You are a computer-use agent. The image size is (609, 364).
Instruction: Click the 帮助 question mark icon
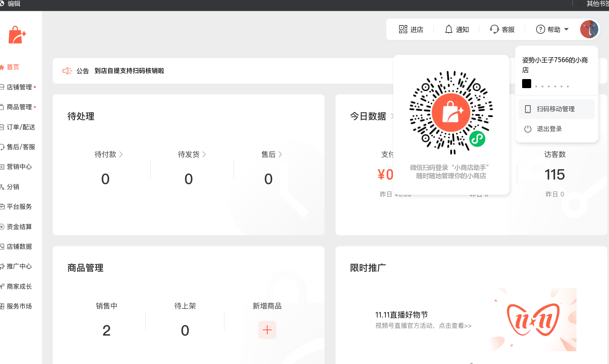coord(540,29)
